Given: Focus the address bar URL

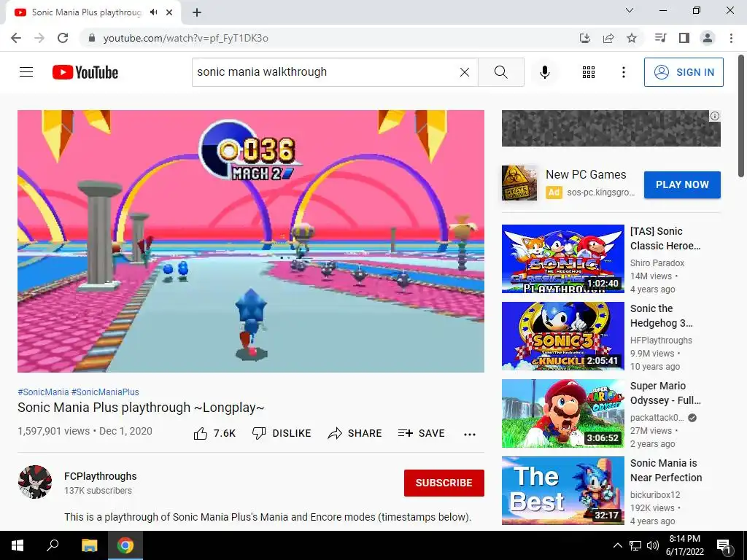Looking at the screenshot, I should click(x=186, y=38).
